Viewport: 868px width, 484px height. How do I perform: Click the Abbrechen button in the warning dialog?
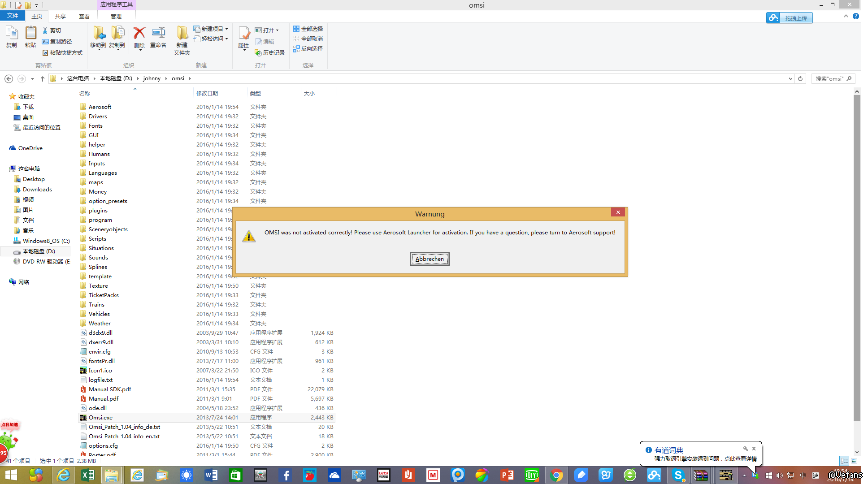coord(430,259)
